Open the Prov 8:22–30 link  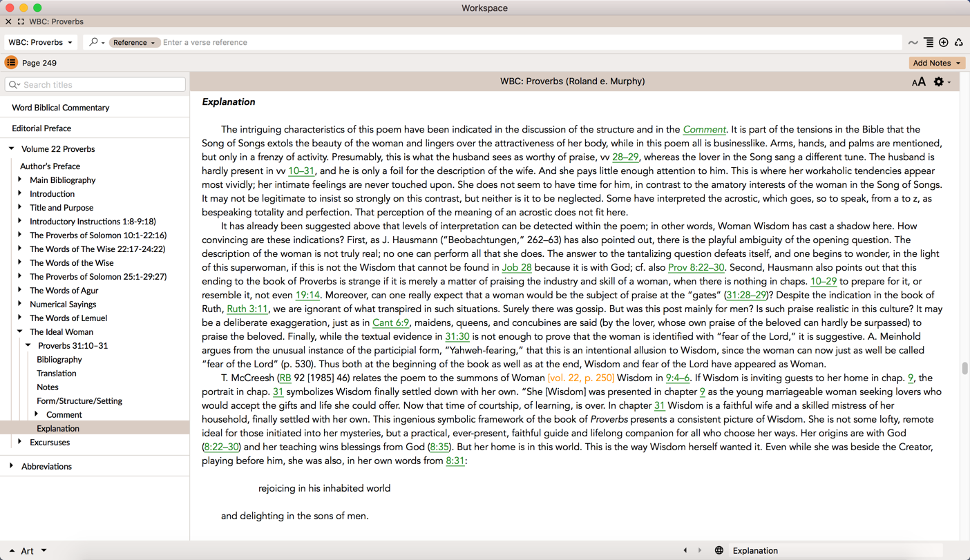pos(696,267)
